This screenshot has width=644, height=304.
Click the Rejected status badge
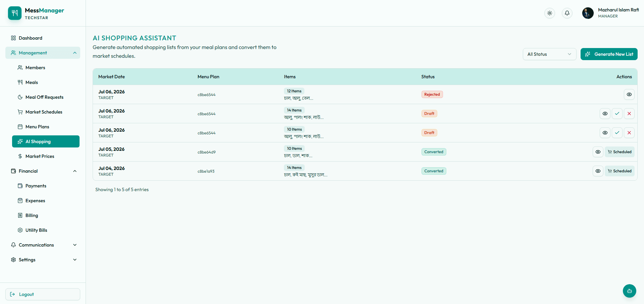432,94
